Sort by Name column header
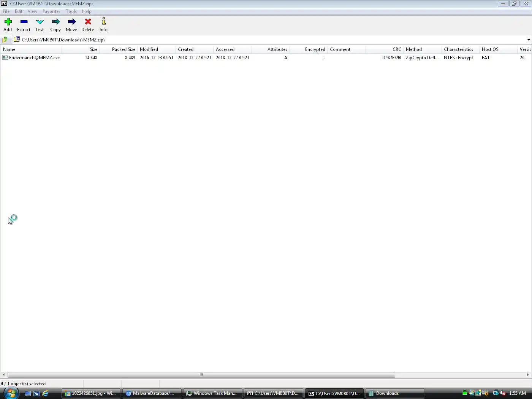 [x=31, y=49]
